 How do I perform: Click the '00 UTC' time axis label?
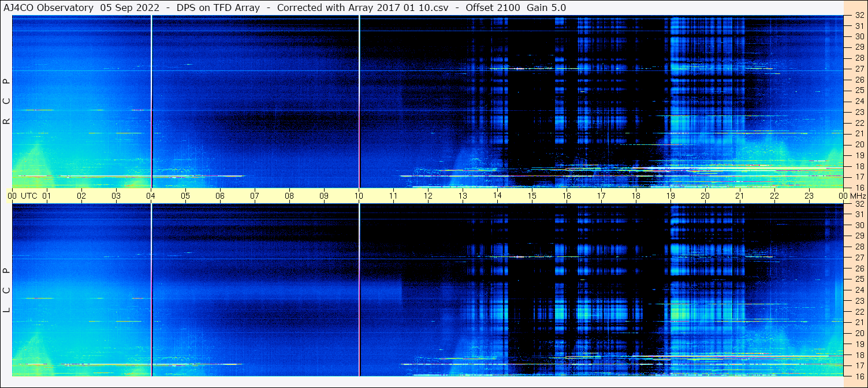(23, 196)
